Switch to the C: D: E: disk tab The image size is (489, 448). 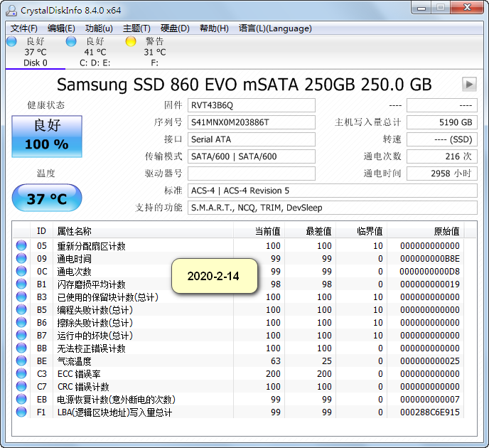pyautogui.click(x=95, y=52)
